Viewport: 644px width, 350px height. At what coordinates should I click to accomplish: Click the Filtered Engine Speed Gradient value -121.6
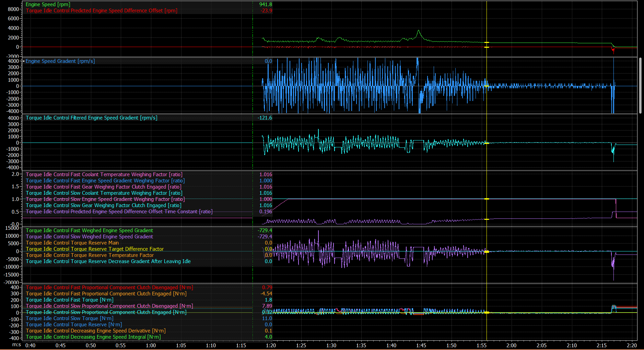click(x=265, y=118)
